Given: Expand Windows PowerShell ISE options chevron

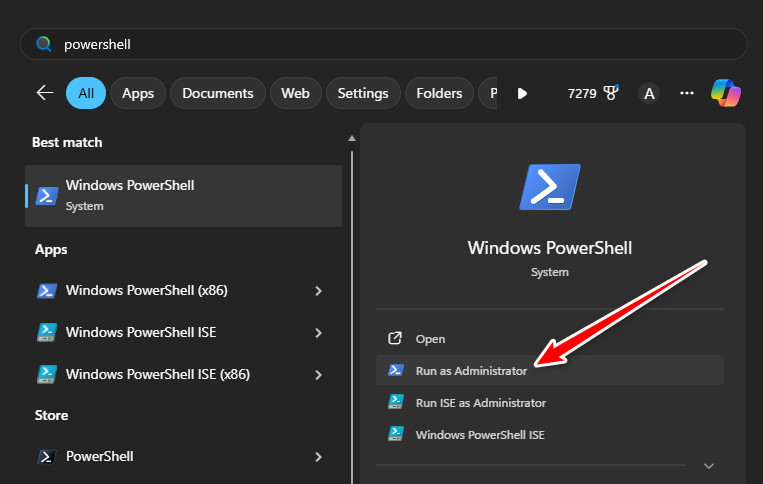Looking at the screenshot, I should click(x=318, y=333).
